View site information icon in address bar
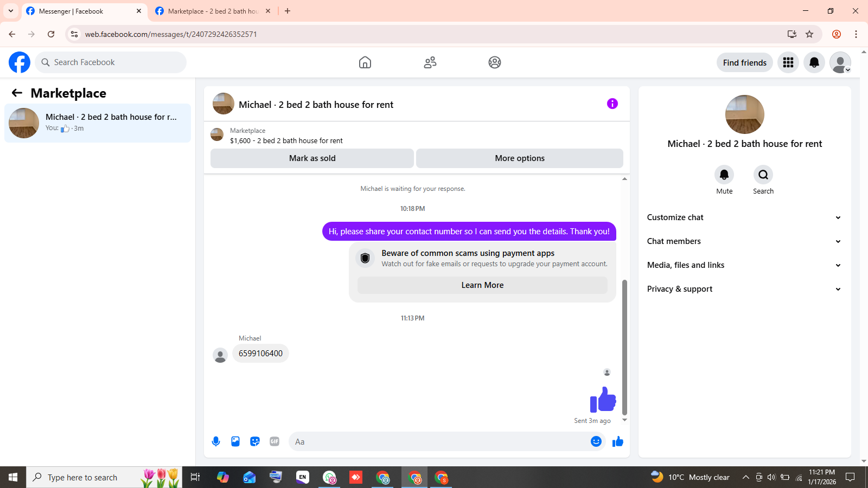 coord(74,34)
